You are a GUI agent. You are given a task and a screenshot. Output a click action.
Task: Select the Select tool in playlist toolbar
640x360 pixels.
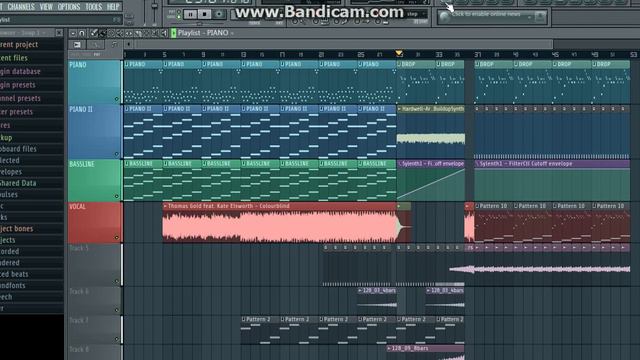coord(147,33)
